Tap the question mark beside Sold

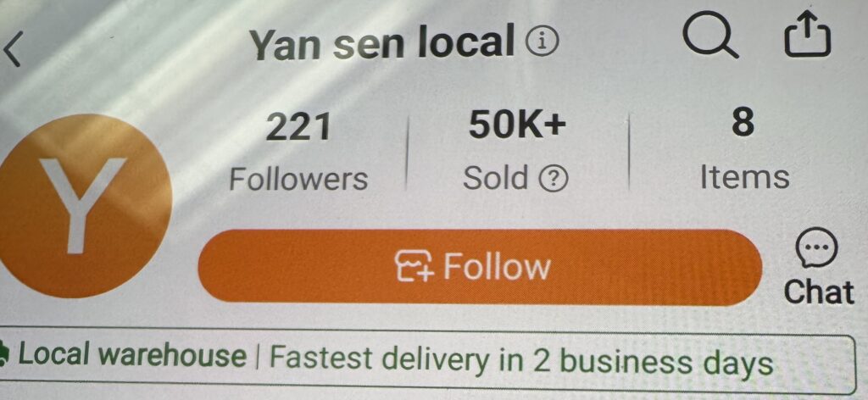552,179
